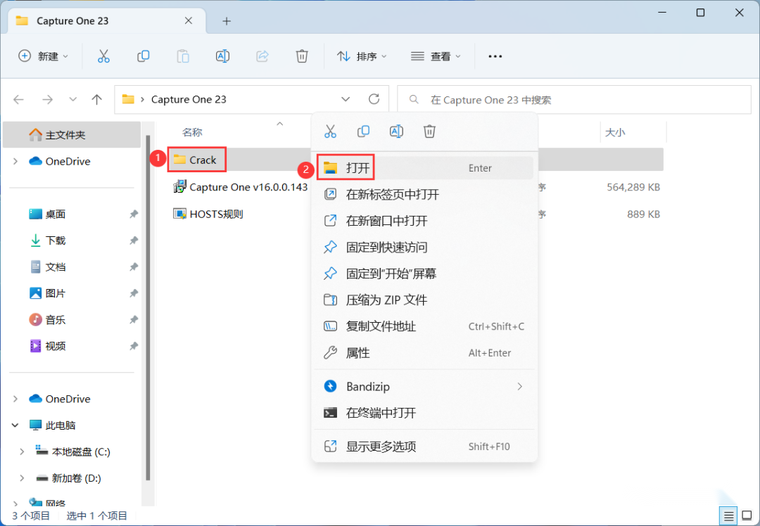
Task: Select the Capture One v16.0.0.143 file
Action: click(240, 187)
